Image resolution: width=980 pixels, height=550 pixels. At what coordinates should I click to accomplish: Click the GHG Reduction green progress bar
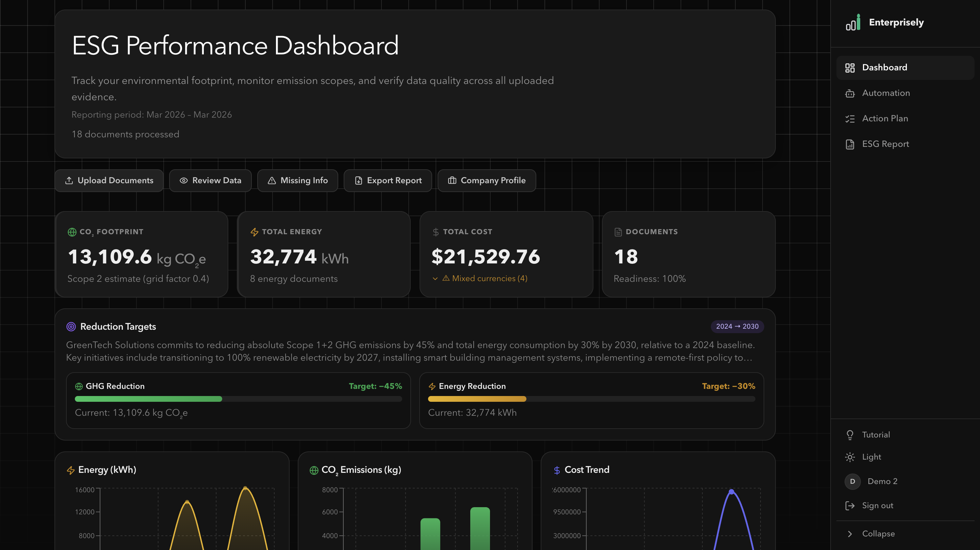[148, 399]
